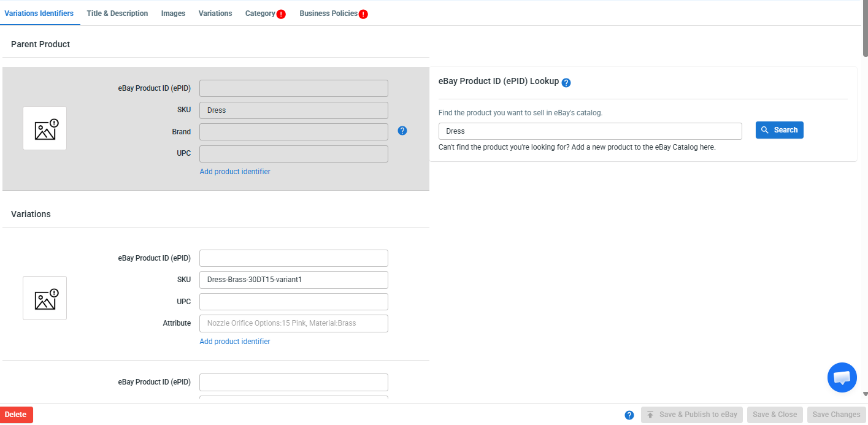Click second variation ePID field
868x425 pixels.
tap(294, 382)
